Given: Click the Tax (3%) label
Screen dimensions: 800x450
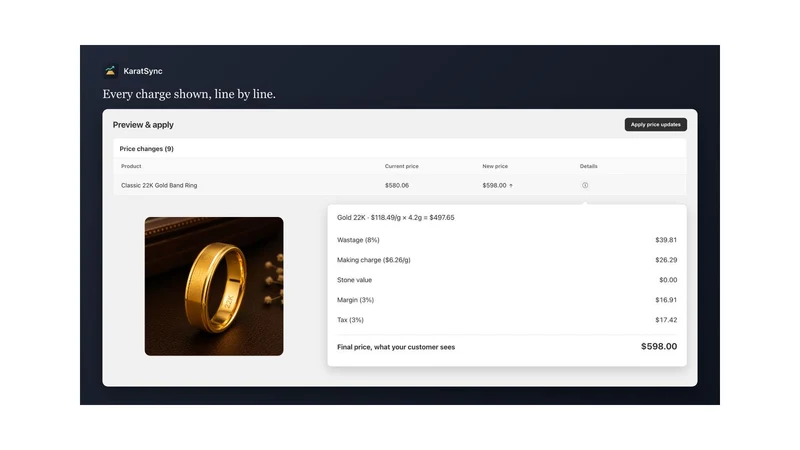Looking at the screenshot, I should pyautogui.click(x=350, y=320).
